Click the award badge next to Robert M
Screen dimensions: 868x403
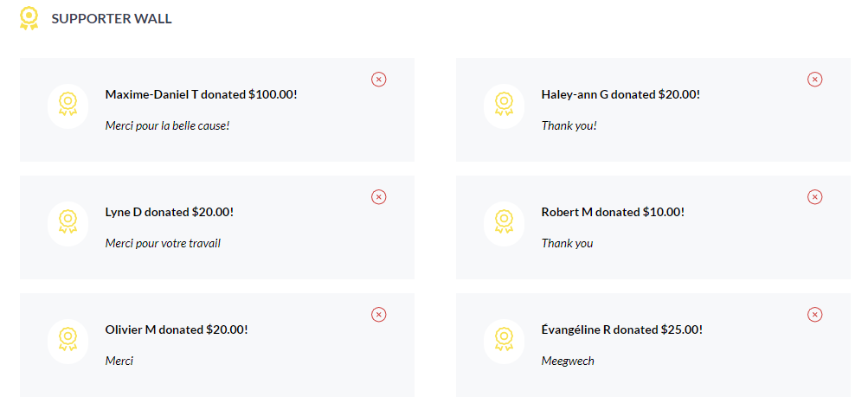(x=505, y=223)
